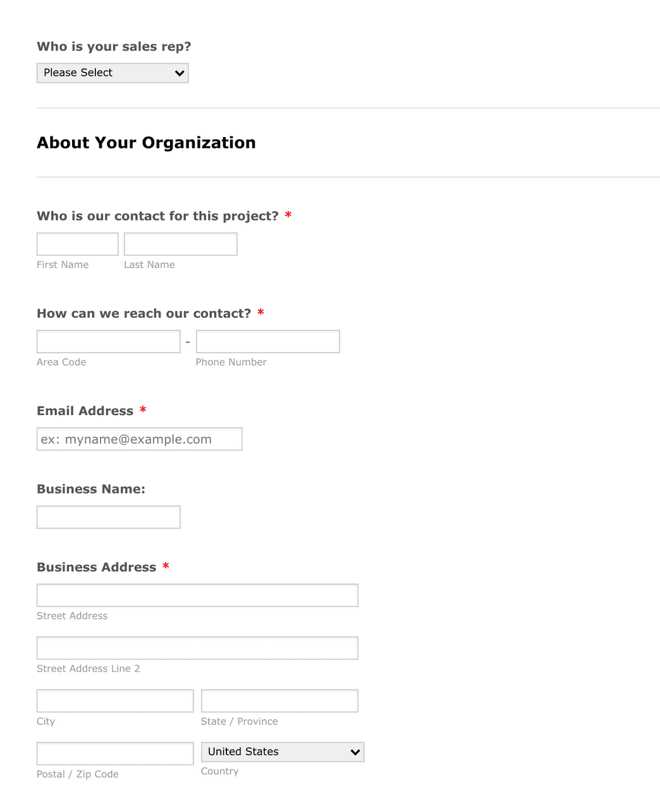
Task: Click the dropdown arrow on the Country selector
Action: pos(355,752)
